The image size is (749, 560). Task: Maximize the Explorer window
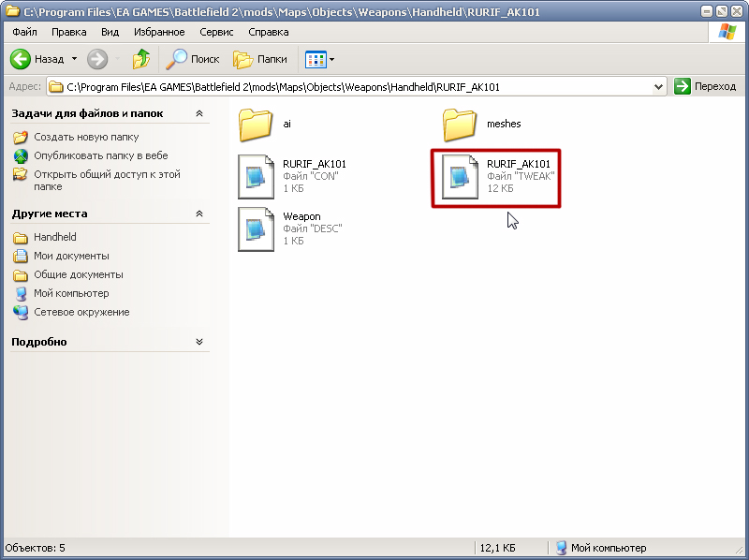[x=722, y=11]
